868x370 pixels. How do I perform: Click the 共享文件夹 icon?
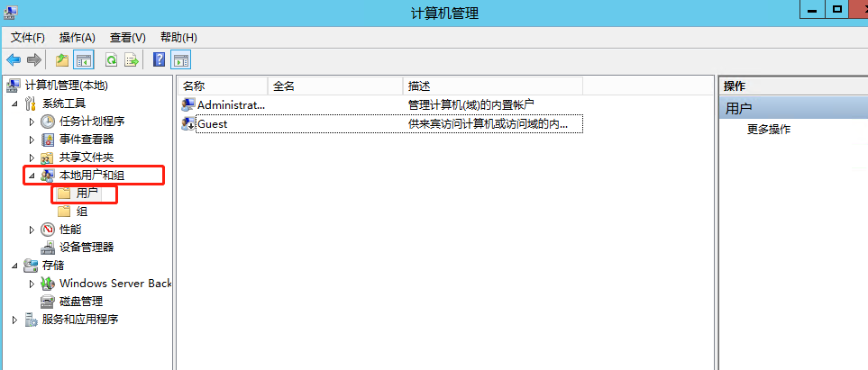[48, 158]
